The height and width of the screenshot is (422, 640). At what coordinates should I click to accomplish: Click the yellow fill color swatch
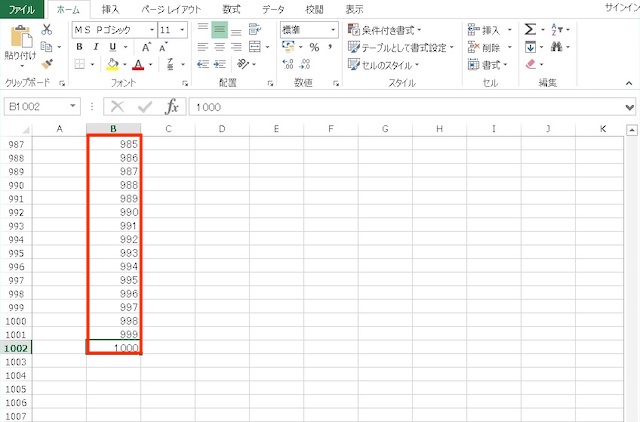pyautogui.click(x=113, y=64)
